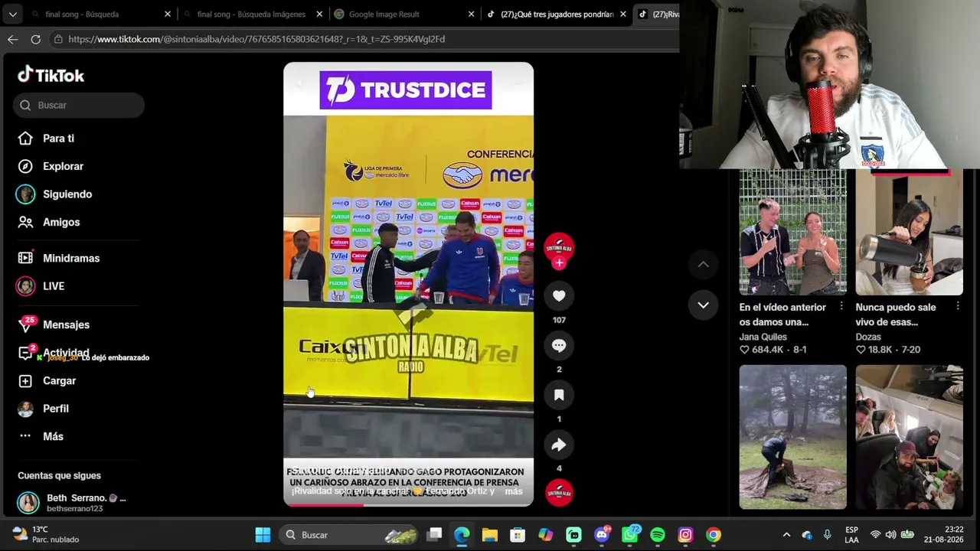Open options for 'En el vídeo anterior' video

(841, 307)
